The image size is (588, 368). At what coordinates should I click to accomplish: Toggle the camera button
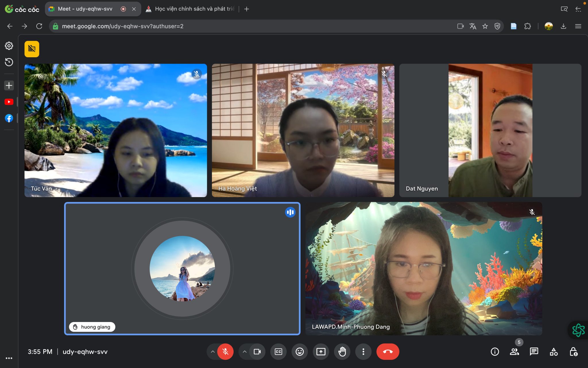(x=257, y=352)
